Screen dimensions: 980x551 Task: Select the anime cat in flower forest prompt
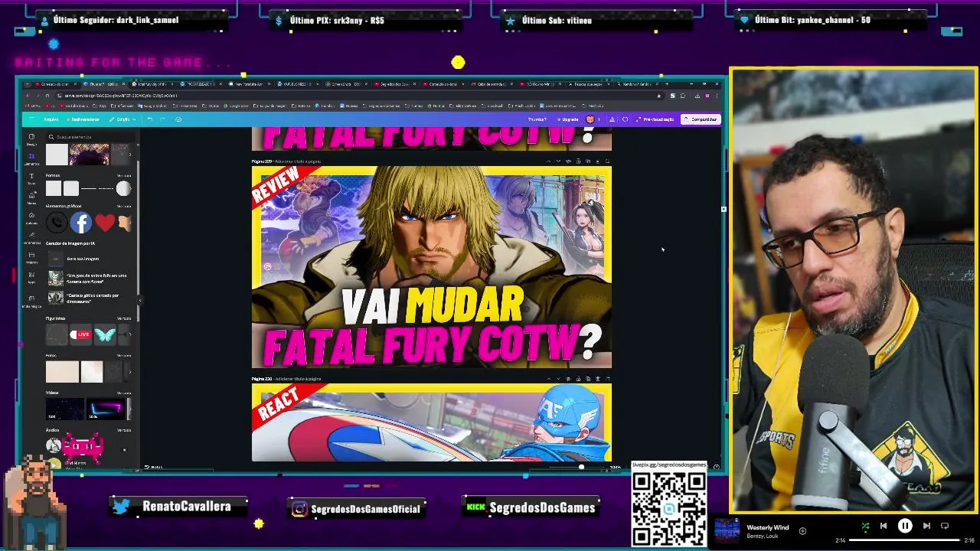point(88,278)
